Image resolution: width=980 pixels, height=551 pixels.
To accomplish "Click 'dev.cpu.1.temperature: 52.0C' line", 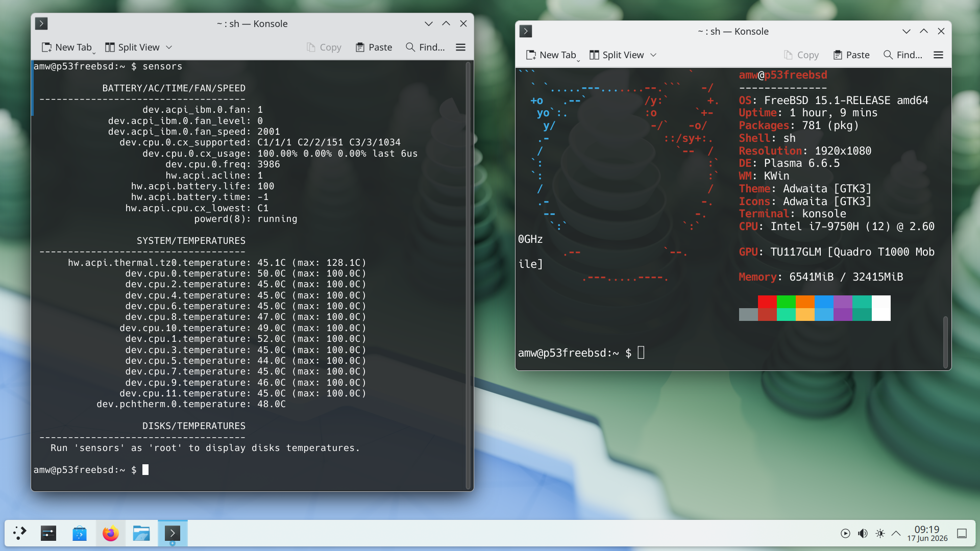I will pyautogui.click(x=246, y=339).
